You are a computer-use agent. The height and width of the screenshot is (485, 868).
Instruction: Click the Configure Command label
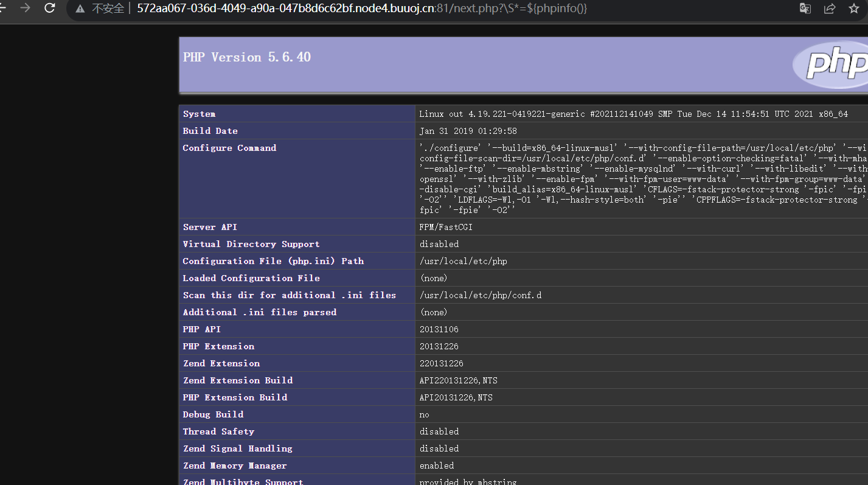click(229, 148)
